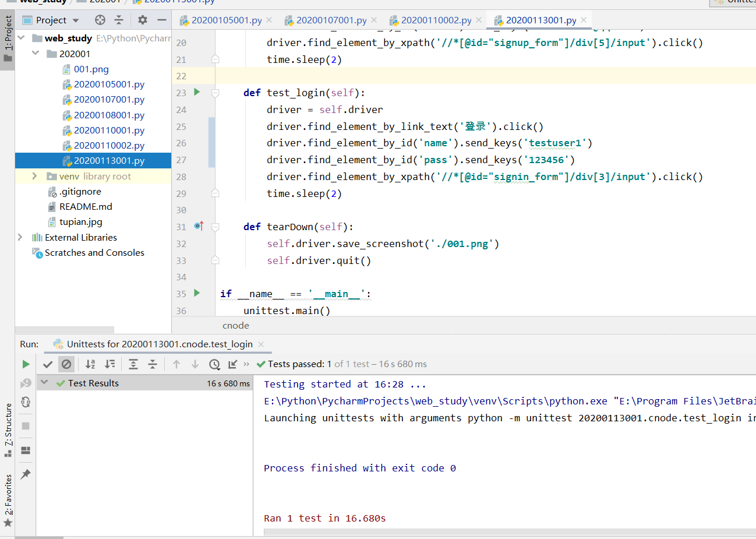Collapse all nodes in Test Results
756x539 pixels.
152,364
